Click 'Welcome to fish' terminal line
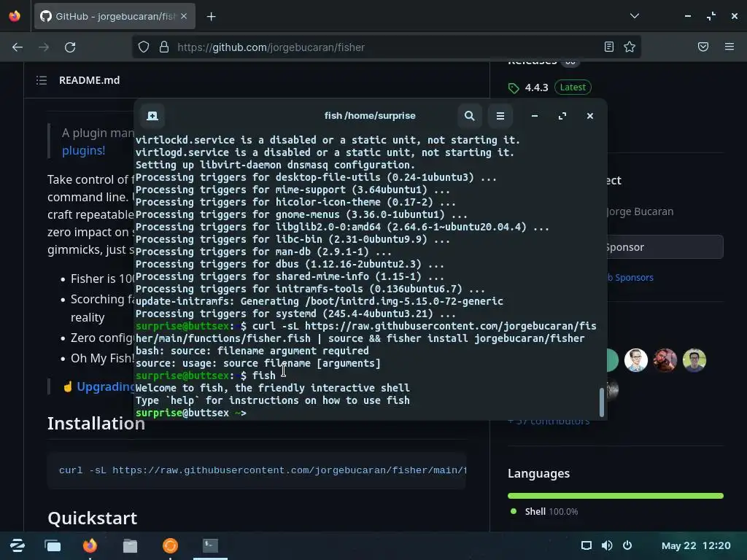The width and height of the screenshot is (747, 560). pos(273,388)
